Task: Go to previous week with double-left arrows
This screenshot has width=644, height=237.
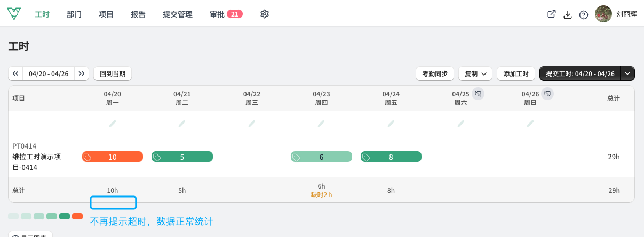Action: coord(15,73)
